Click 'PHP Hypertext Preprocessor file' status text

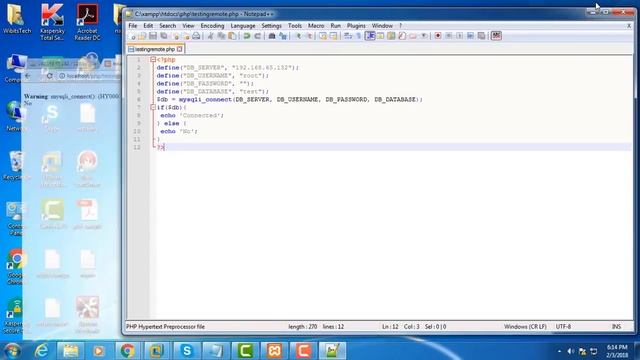click(x=165, y=327)
